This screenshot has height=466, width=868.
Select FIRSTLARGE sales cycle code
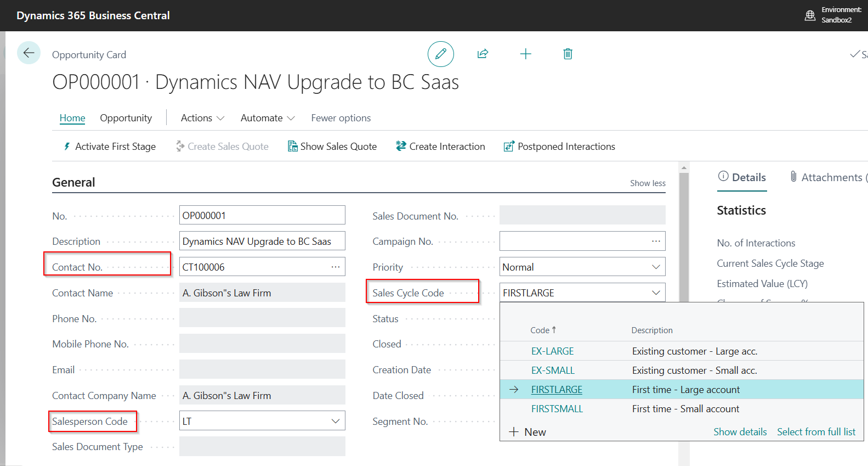[x=557, y=390]
